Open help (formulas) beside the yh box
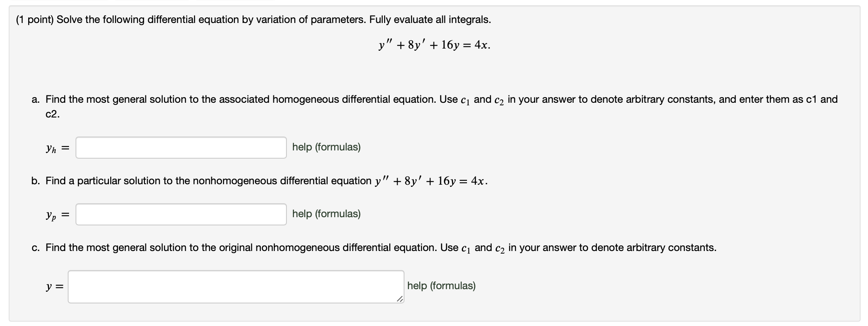Screen dimensions: 868x326 pyautogui.click(x=326, y=147)
